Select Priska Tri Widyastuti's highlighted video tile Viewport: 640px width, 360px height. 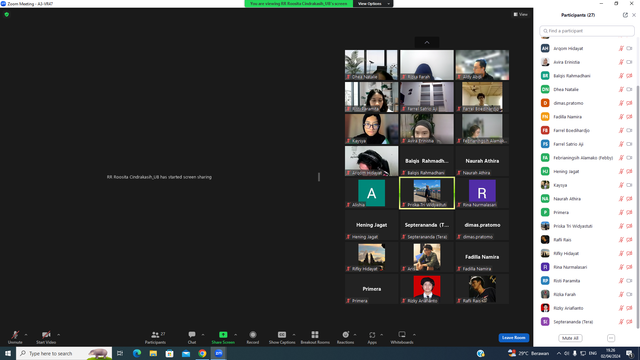(427, 193)
